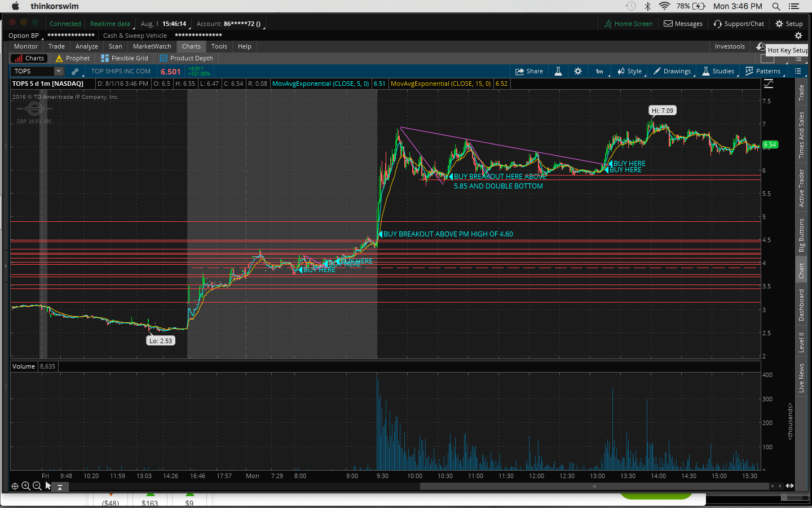The width and height of the screenshot is (812, 508).
Task: Edit the TOPS symbol input field
Action: [x=32, y=71]
